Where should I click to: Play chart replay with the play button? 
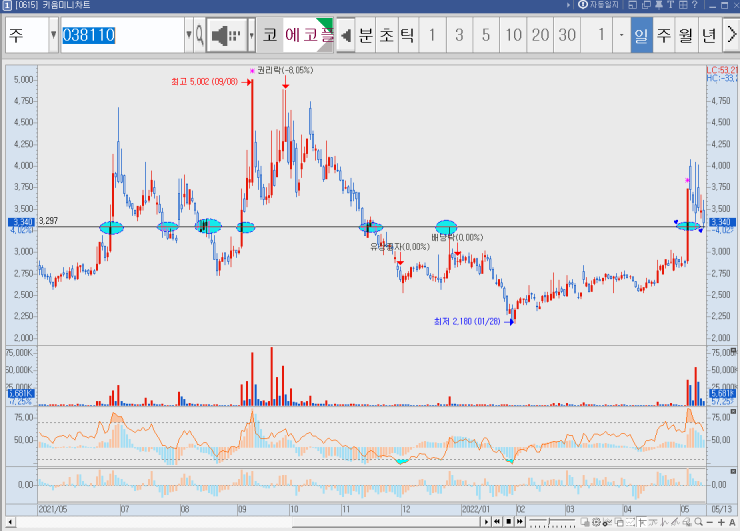pyautogui.click(x=486, y=522)
